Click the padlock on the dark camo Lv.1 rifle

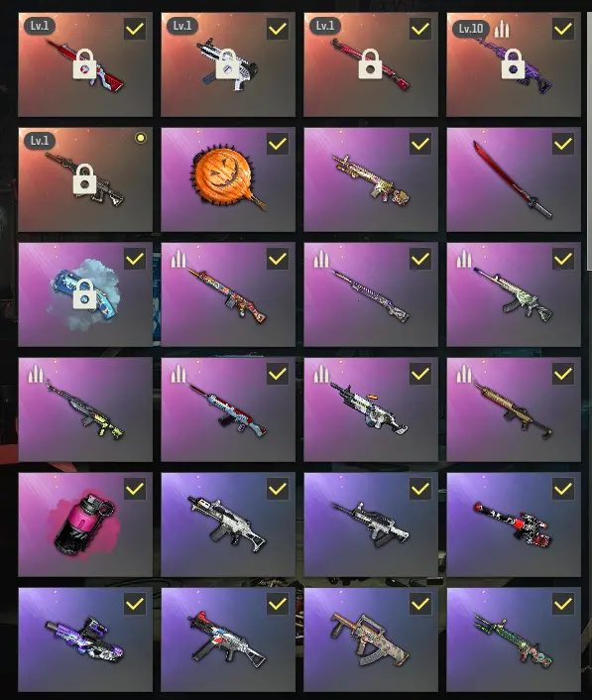84,179
